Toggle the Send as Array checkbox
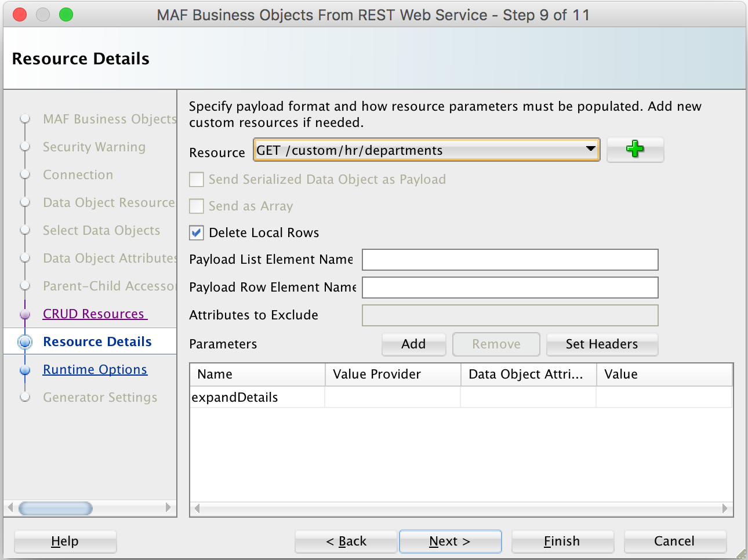Screen dimensions: 748x560 (197, 206)
